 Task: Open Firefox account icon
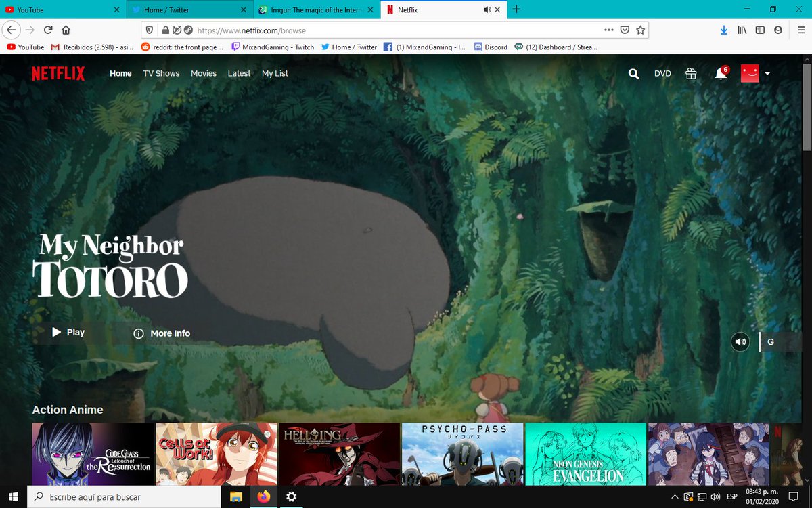point(778,30)
